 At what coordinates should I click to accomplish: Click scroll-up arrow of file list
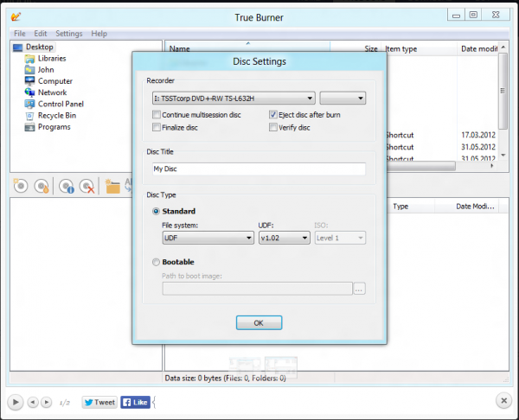pos(503,48)
